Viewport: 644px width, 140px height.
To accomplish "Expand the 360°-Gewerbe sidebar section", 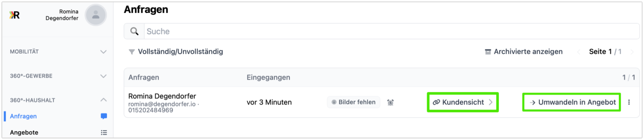I will 103,76.
